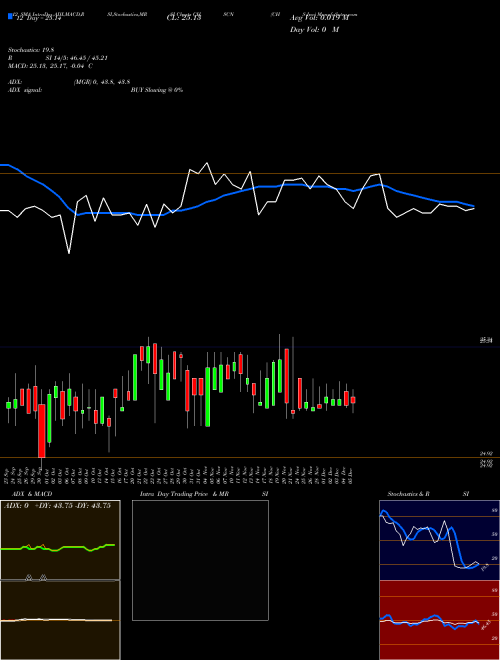Screen dimensions: 500x660
Task: Click the last red candlestick on the right
Action: [x=353, y=400]
